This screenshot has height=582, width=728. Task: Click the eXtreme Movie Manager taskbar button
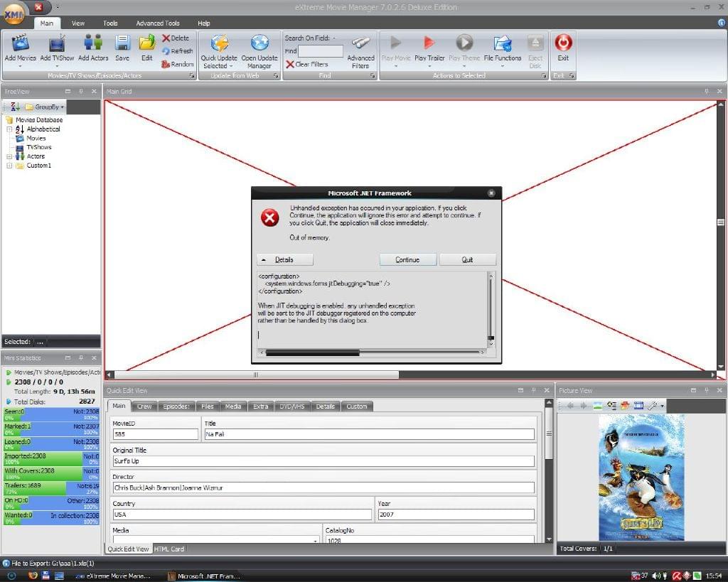point(113,576)
